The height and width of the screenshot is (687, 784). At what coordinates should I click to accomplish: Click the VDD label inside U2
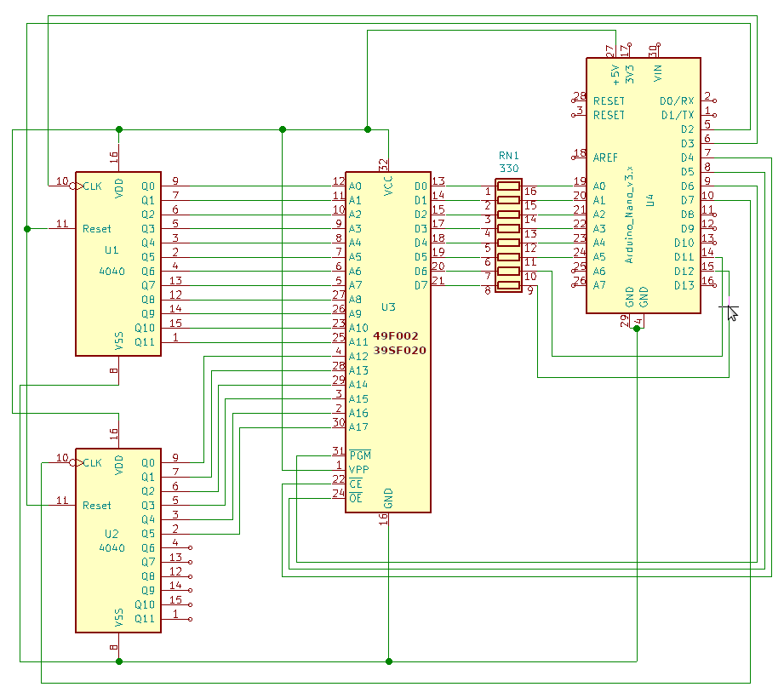(x=119, y=465)
